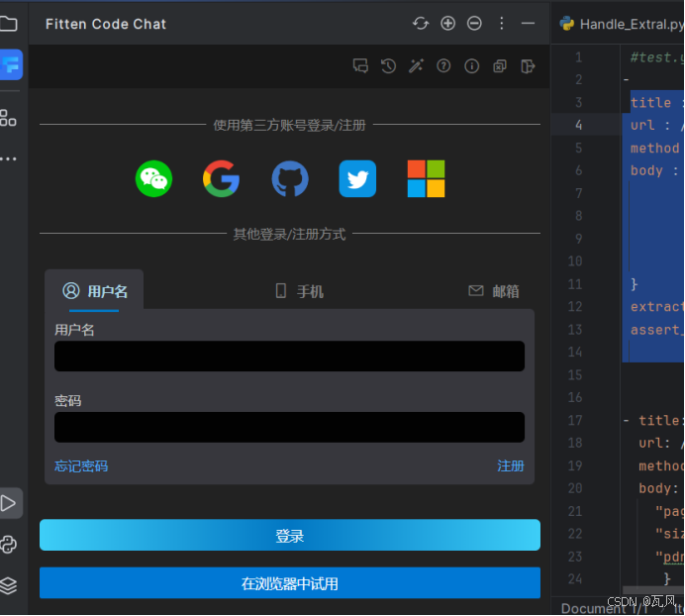Click the 忘记密码 link
The image size is (685, 616).
tap(81, 466)
